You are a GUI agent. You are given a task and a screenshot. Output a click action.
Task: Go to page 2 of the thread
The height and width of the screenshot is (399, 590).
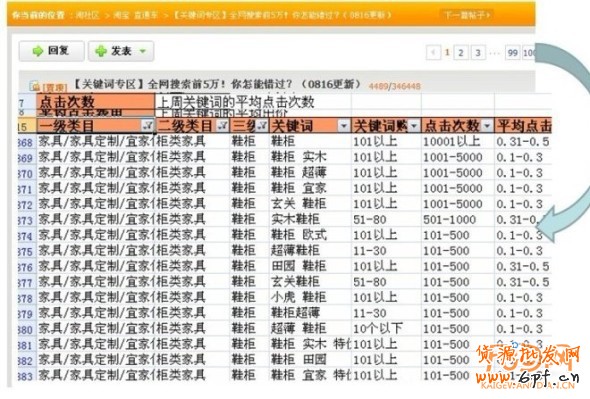(x=461, y=52)
